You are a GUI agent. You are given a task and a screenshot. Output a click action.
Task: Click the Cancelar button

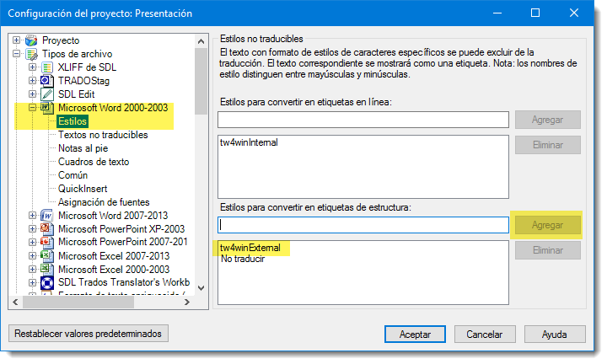(485, 335)
